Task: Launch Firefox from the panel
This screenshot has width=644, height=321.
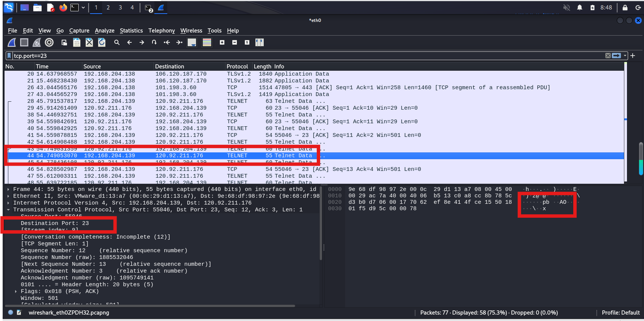Action: 63,8
